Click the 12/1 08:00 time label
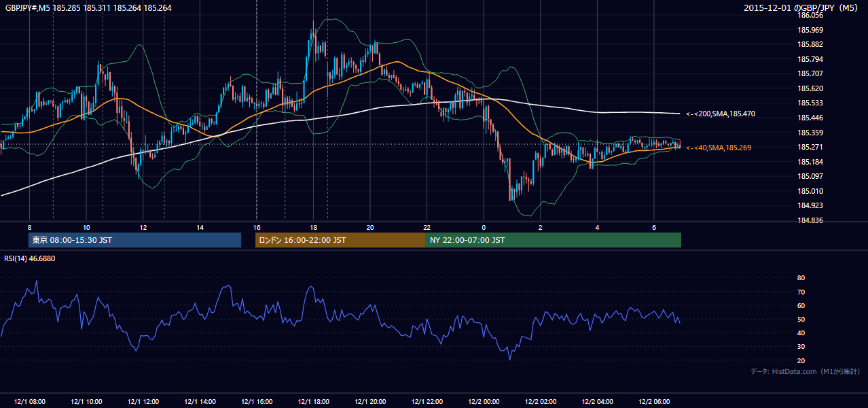 tap(29, 402)
